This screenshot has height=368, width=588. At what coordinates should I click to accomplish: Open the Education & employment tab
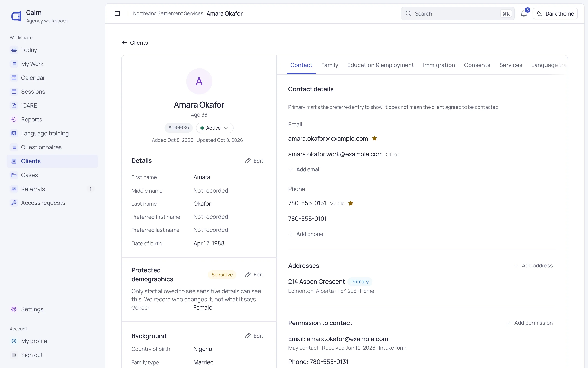(x=380, y=65)
